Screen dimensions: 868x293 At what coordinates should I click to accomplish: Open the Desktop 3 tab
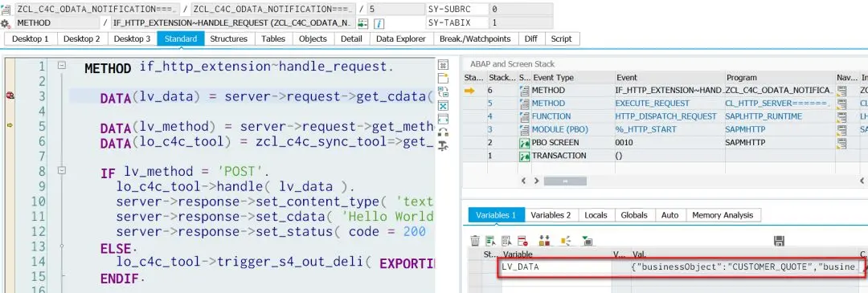[133, 39]
